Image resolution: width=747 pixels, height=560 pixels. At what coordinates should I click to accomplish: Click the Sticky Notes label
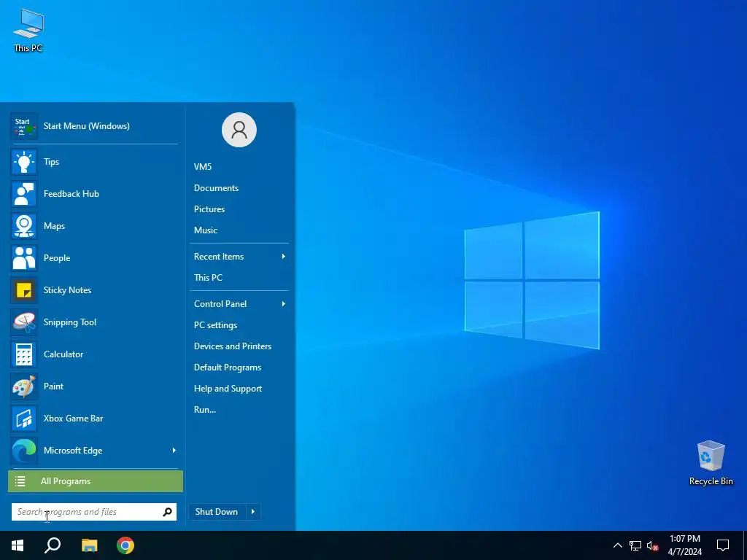67,290
